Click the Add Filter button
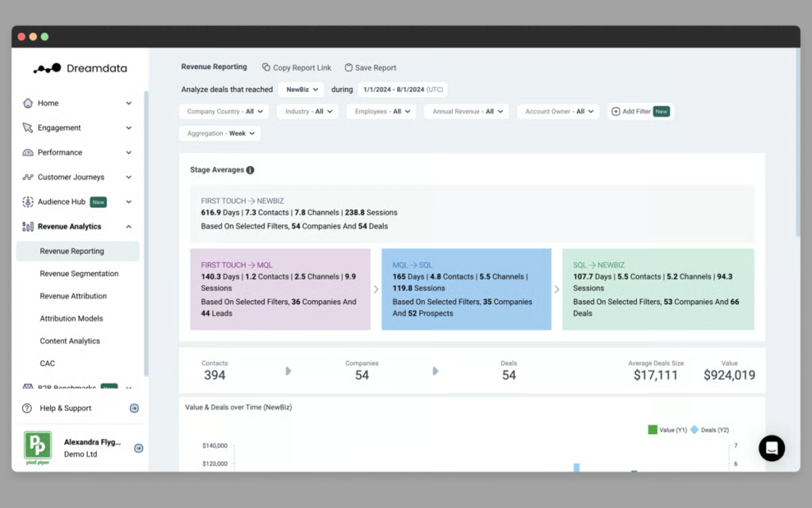This screenshot has height=508, width=812. [x=641, y=111]
